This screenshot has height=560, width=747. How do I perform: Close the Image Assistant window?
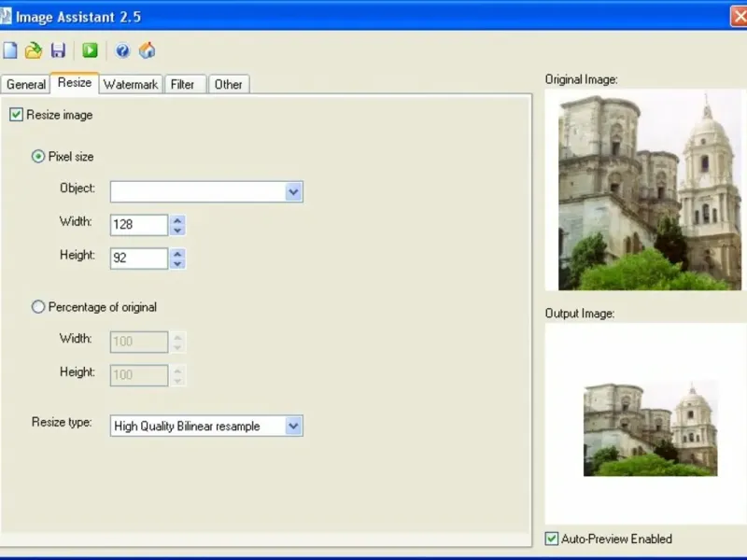739,16
